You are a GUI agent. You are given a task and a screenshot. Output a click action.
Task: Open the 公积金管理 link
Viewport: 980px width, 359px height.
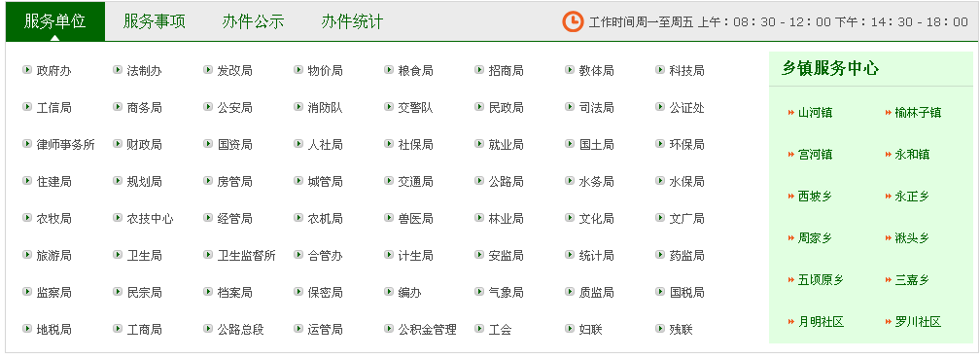tap(428, 329)
